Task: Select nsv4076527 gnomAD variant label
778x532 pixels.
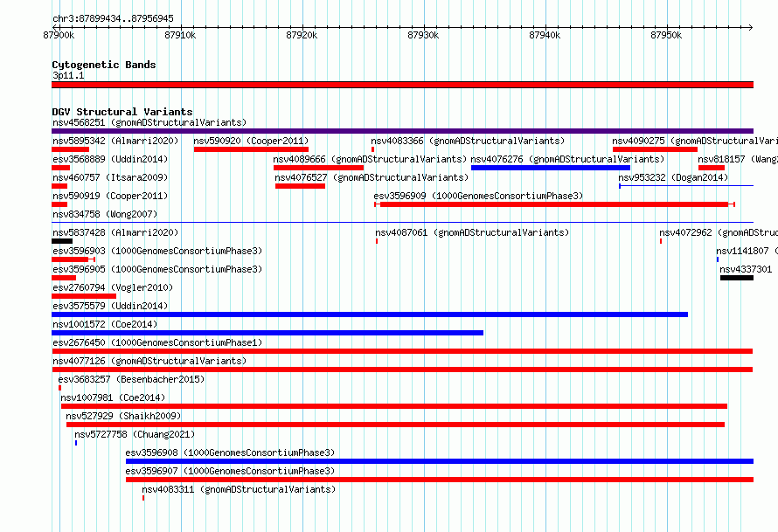Action: tap(372, 177)
